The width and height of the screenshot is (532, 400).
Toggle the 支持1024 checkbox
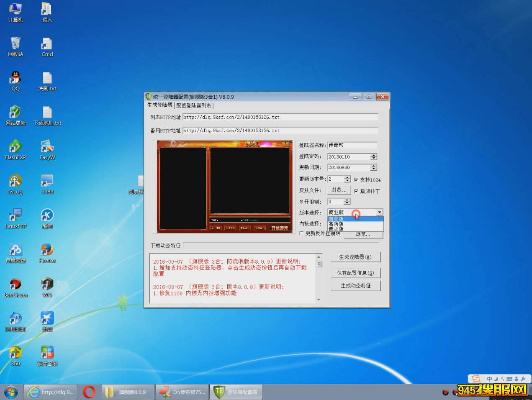(356, 180)
